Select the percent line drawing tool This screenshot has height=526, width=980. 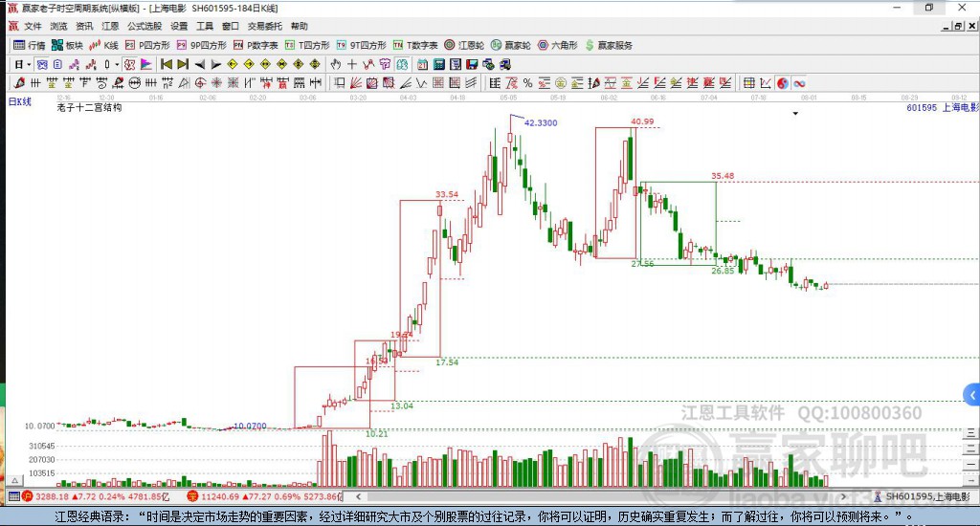point(528,83)
